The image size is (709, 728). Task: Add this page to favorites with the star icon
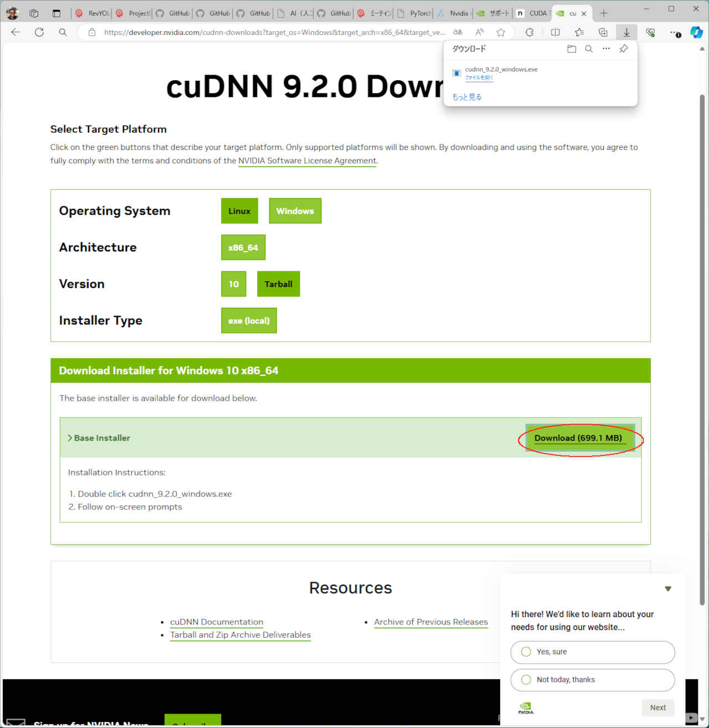click(501, 32)
